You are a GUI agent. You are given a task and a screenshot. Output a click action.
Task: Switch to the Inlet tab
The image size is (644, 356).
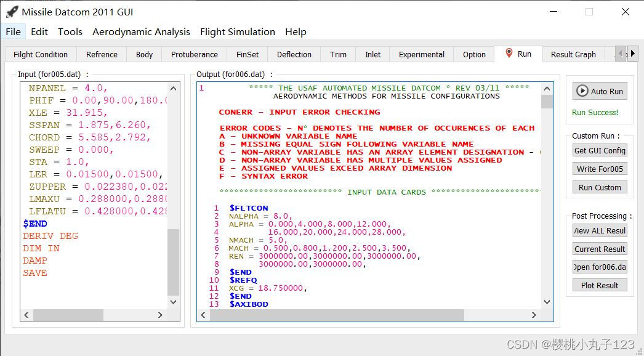click(x=373, y=54)
